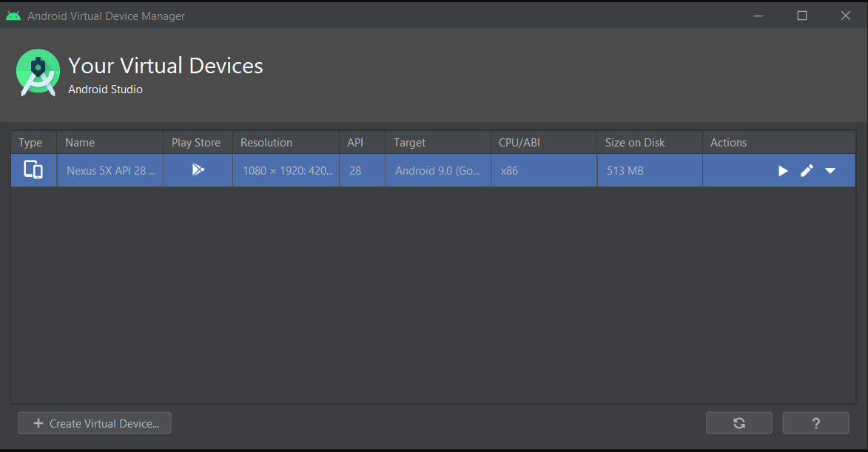Edit the Nexus 5X AVD with pencil icon
The width and height of the screenshot is (868, 452).
pyautogui.click(x=807, y=170)
